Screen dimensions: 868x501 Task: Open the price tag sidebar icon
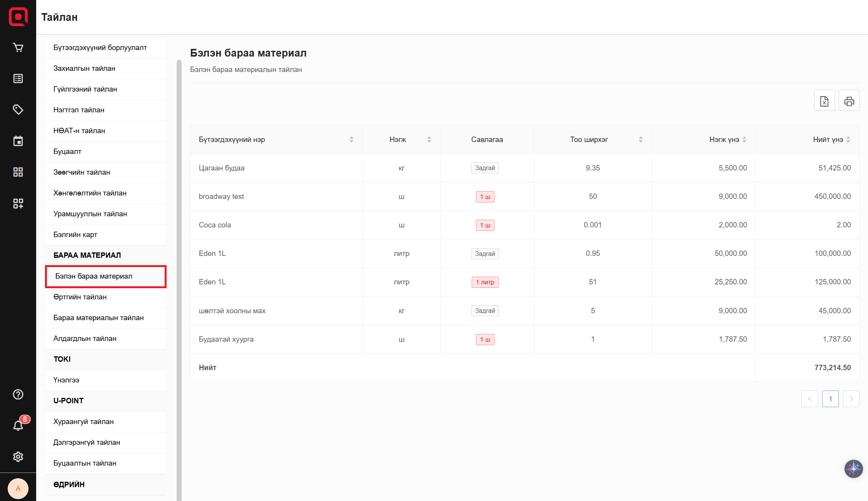(x=18, y=110)
